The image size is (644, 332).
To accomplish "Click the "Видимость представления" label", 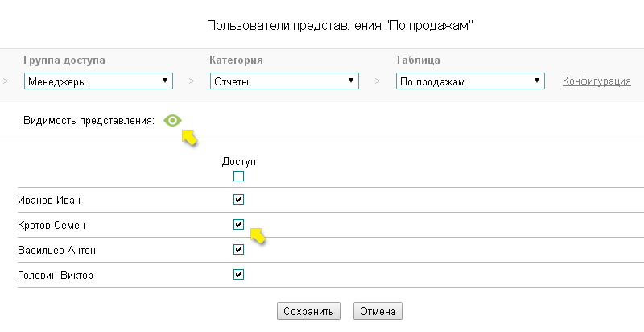I will pos(90,121).
